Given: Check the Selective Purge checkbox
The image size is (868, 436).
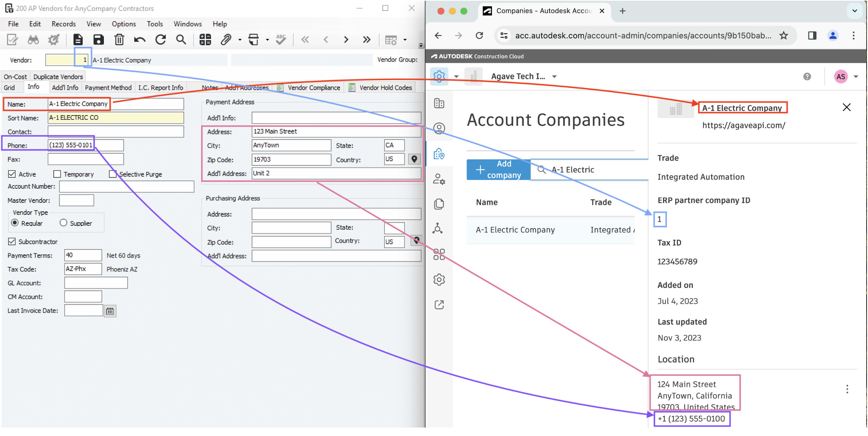Looking at the screenshot, I should (113, 174).
